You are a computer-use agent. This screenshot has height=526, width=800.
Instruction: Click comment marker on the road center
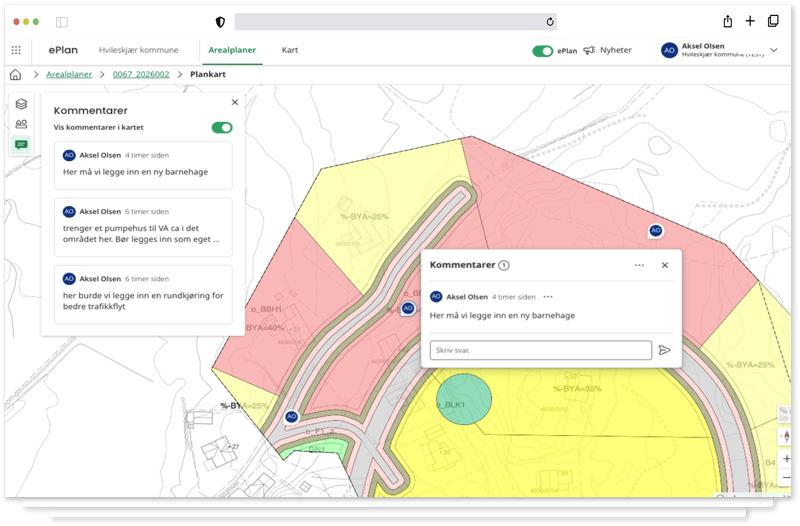[x=408, y=308]
